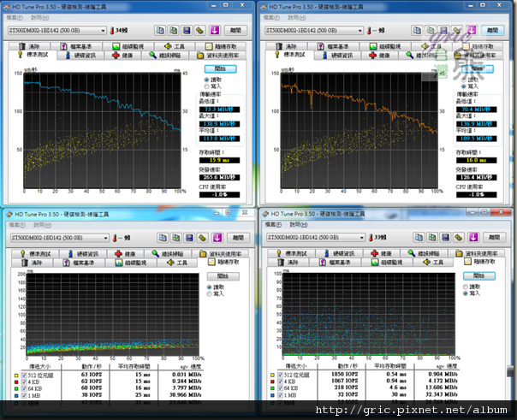Switch to 檔案基準 tab in top-left window
The height and width of the screenshot is (420, 517).
76,46
